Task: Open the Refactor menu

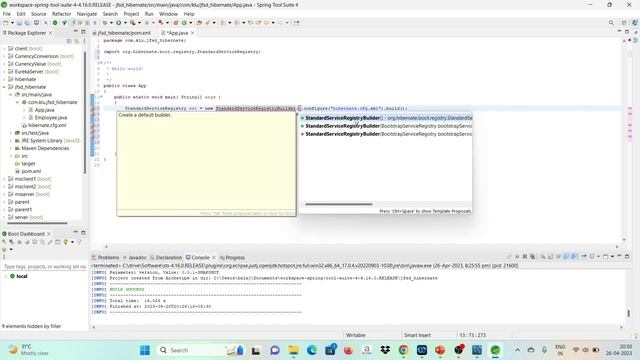Action: coord(61,14)
